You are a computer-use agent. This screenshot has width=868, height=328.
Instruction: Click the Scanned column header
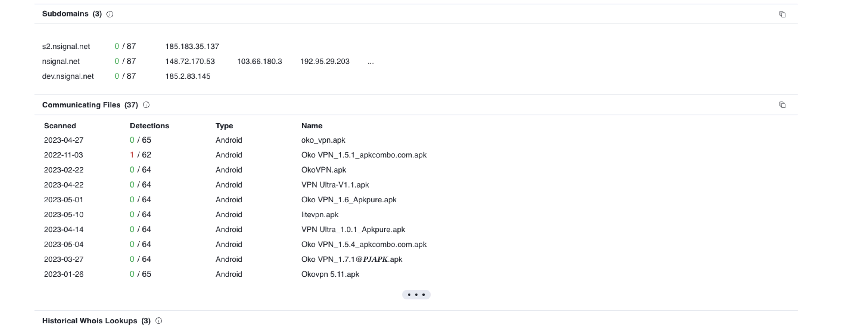click(60, 126)
